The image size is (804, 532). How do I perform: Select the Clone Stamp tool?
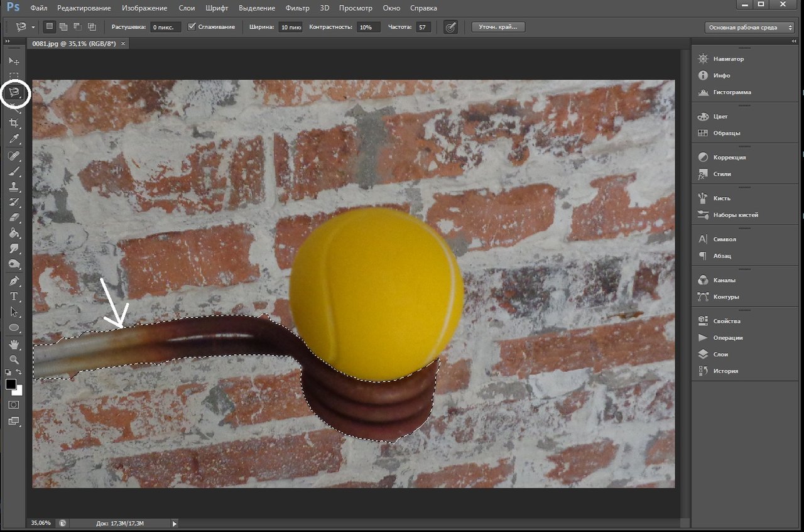(14, 187)
